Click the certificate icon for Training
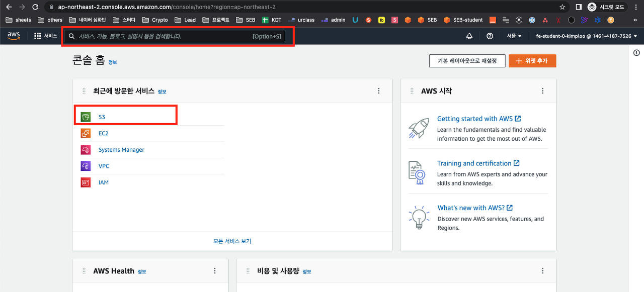The width and height of the screenshot is (644, 292). tap(417, 173)
